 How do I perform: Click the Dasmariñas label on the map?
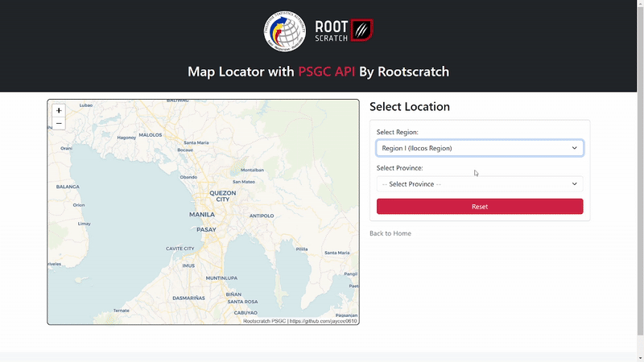(188, 298)
